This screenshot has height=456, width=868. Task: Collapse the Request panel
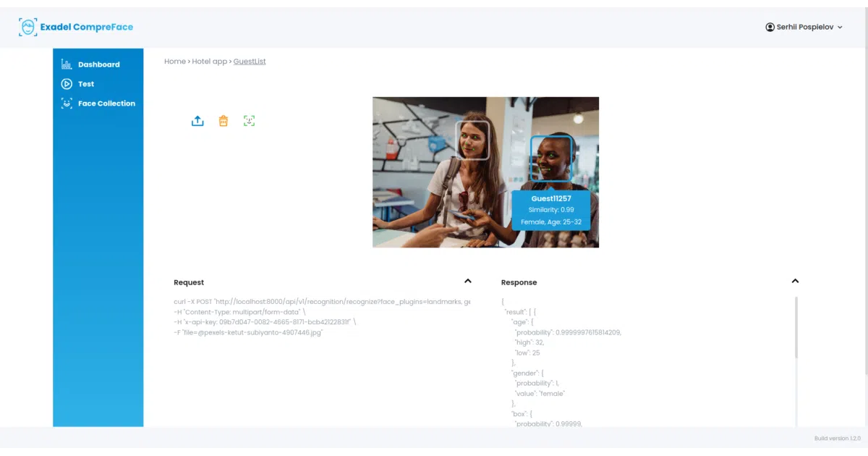tap(468, 281)
